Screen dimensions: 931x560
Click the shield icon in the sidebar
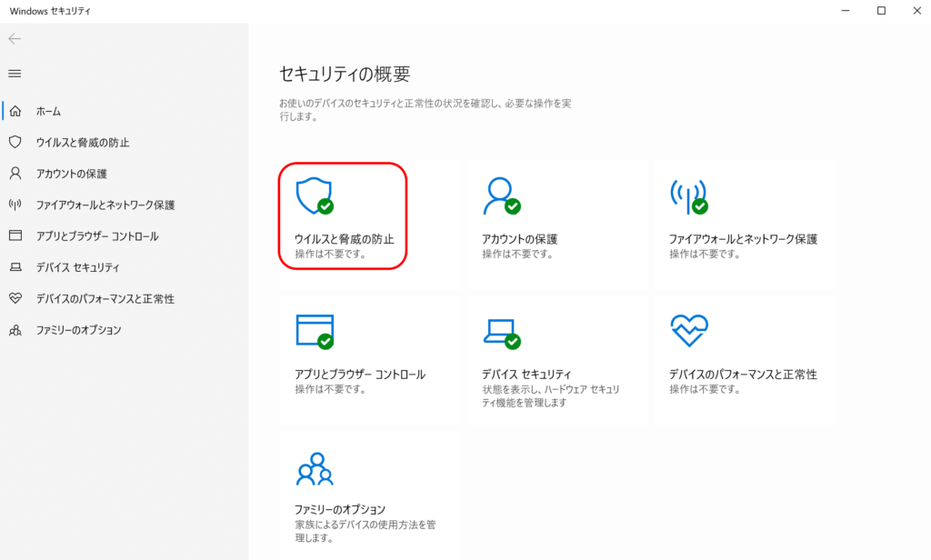[x=15, y=142]
